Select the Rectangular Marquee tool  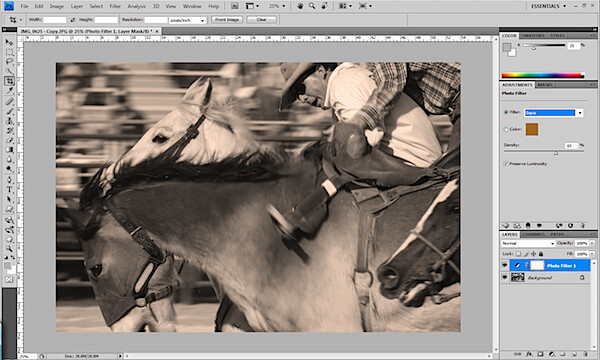point(9,52)
